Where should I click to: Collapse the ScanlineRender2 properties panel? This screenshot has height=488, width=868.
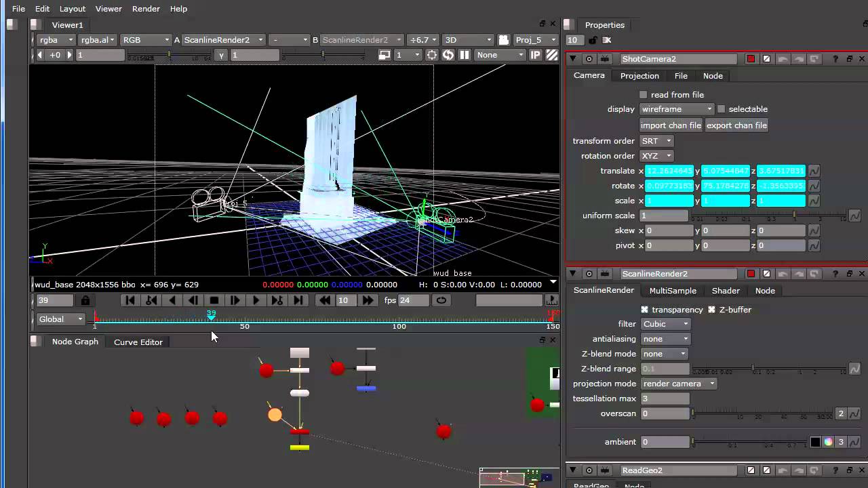(x=574, y=274)
